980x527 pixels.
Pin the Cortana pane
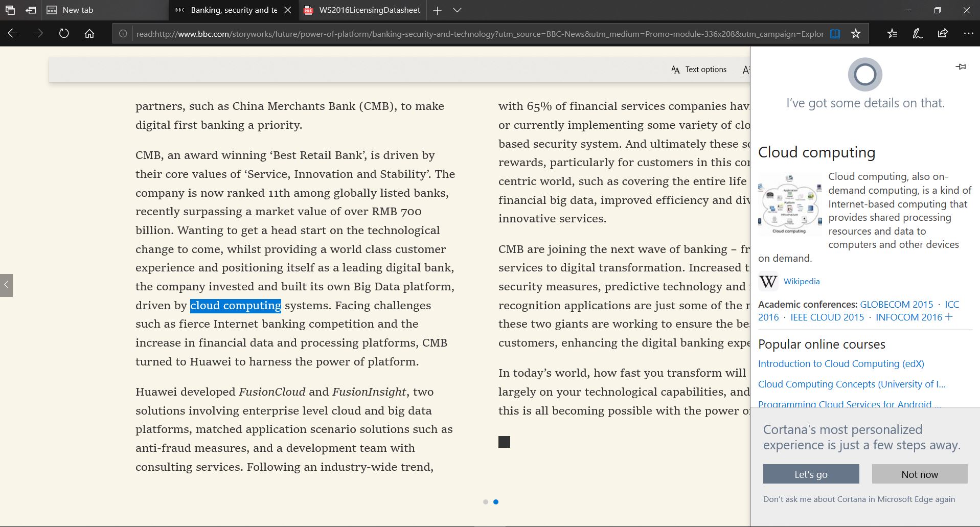[961, 67]
